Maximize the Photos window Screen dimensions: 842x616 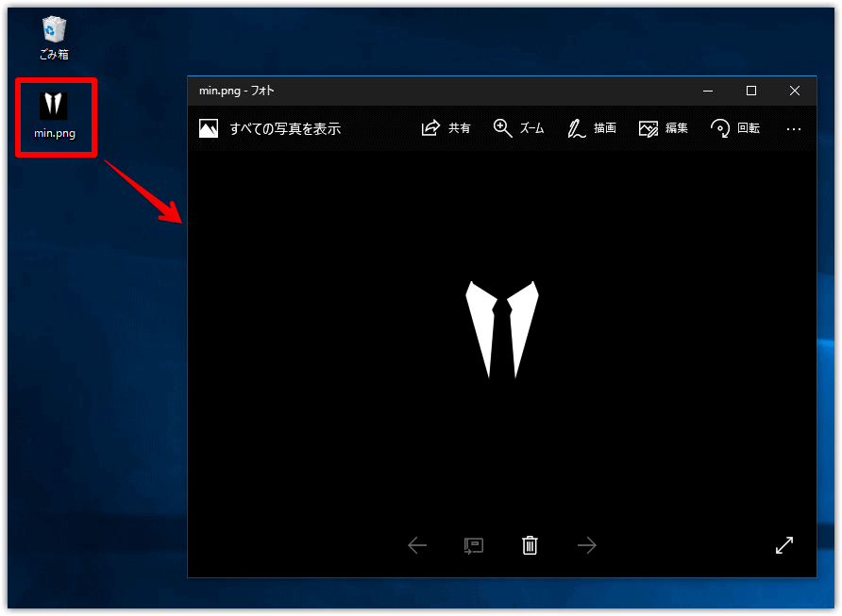click(x=751, y=91)
